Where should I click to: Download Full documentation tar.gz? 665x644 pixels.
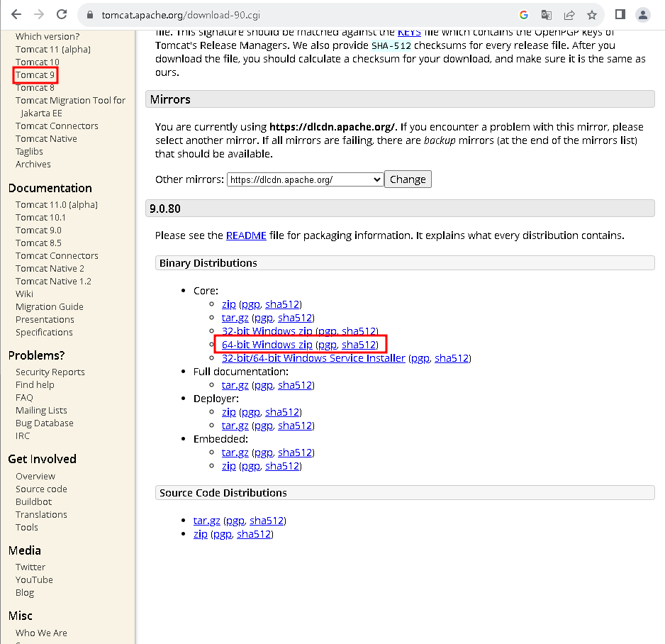click(x=235, y=385)
